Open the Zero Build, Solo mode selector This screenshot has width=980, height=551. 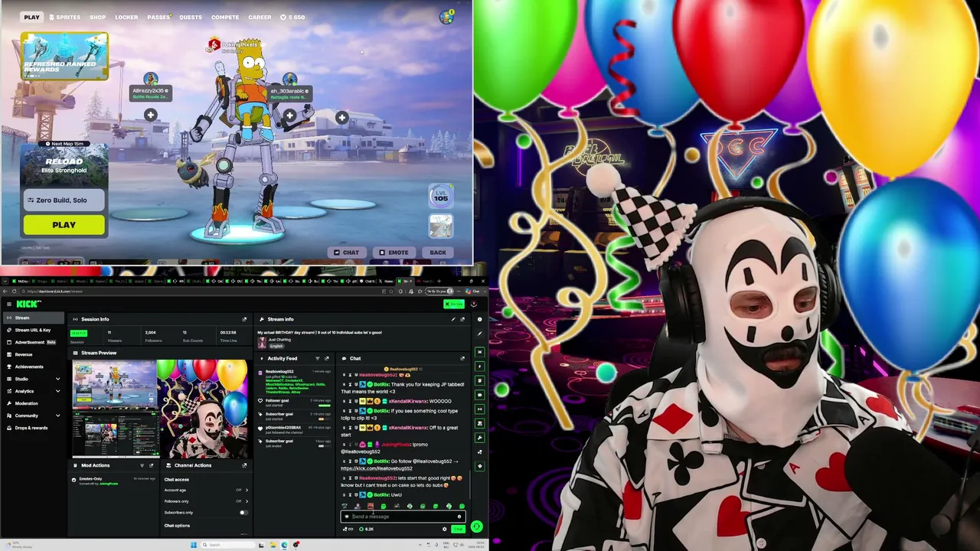(64, 201)
